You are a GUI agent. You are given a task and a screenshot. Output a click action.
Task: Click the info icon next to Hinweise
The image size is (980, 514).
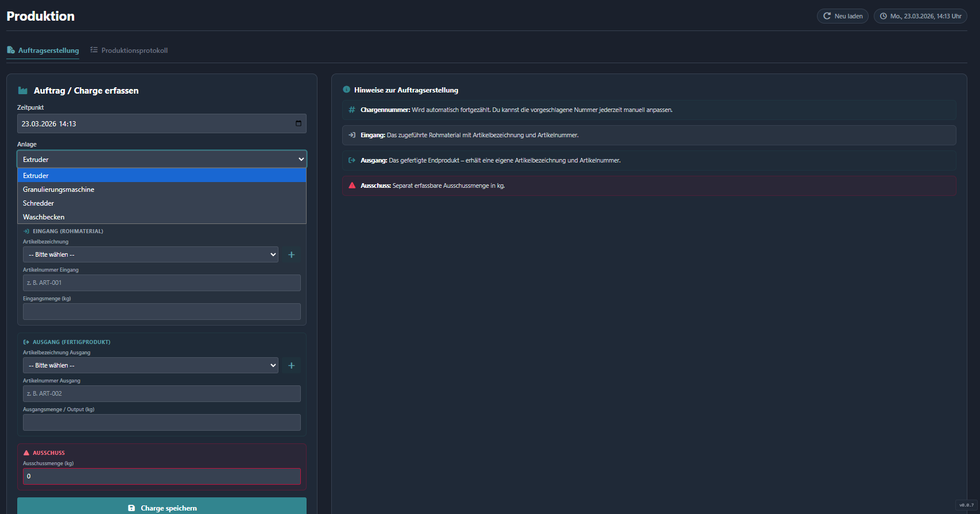click(x=346, y=90)
